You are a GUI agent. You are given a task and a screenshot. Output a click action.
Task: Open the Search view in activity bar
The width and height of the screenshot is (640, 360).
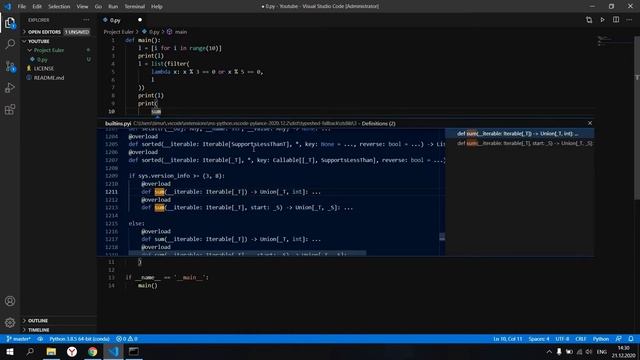(x=10, y=44)
